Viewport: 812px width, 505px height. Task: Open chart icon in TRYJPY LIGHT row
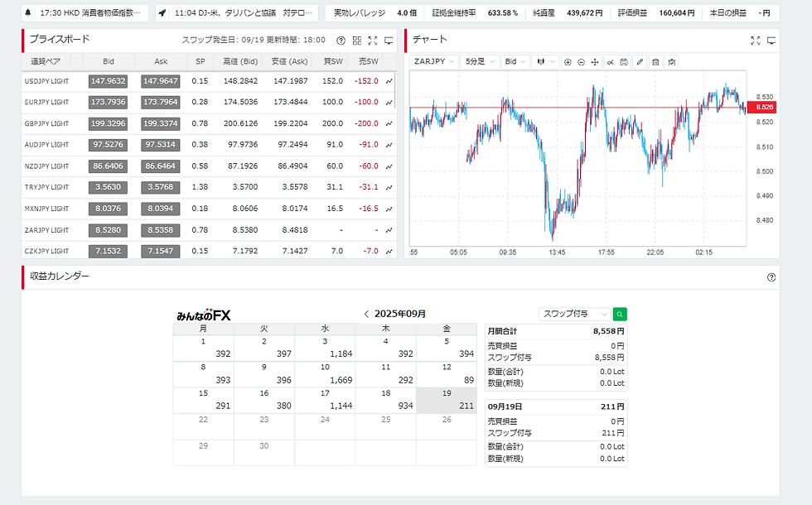[x=389, y=187]
